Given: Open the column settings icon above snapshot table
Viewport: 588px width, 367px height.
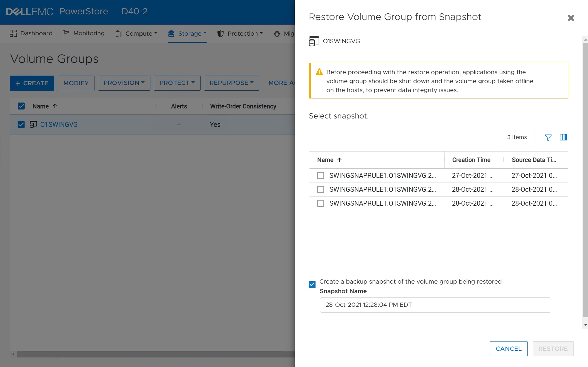Looking at the screenshot, I should coord(563,137).
